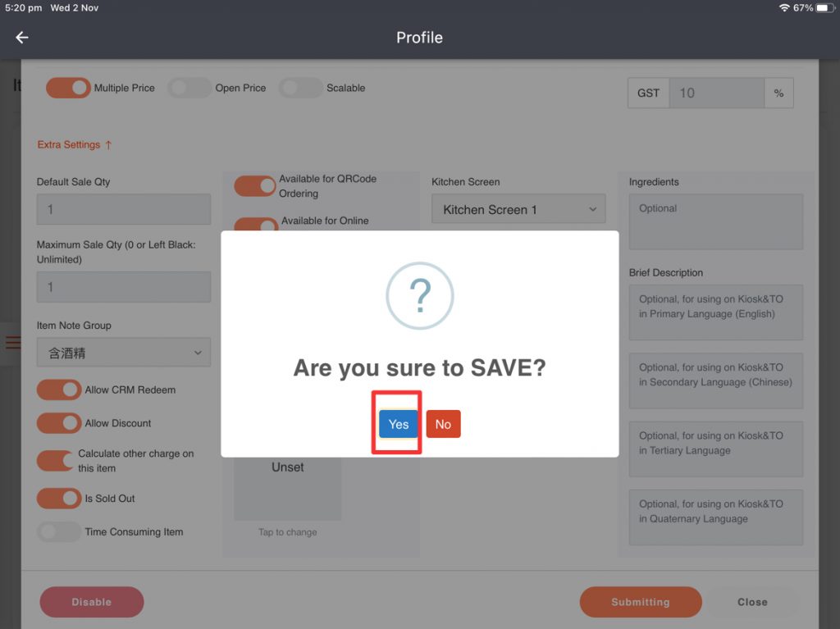This screenshot has width=840, height=629.
Task: Tap the Ingredients text box
Action: pyautogui.click(x=715, y=221)
